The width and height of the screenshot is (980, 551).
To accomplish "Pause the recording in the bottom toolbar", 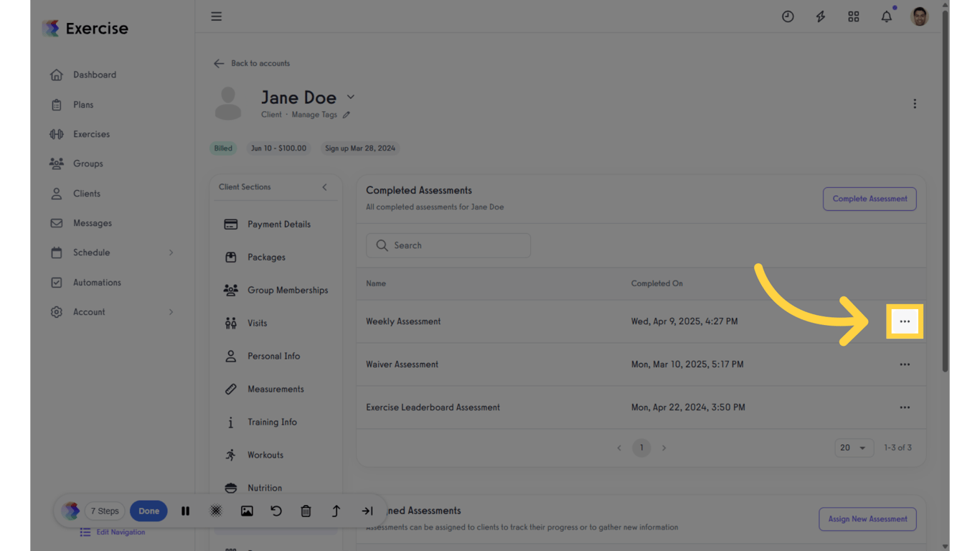I will (185, 510).
